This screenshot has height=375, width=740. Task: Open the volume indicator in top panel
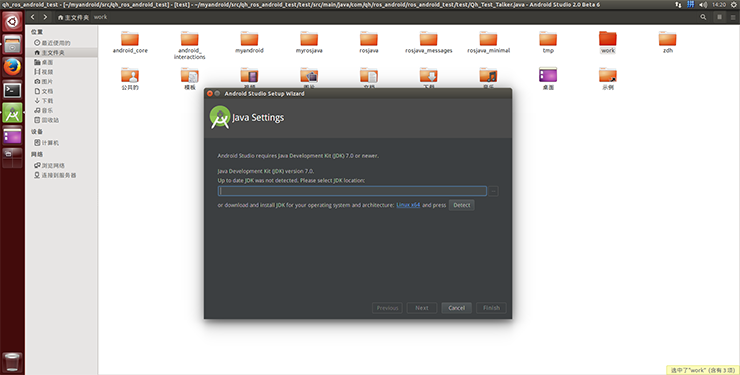tap(703, 4)
